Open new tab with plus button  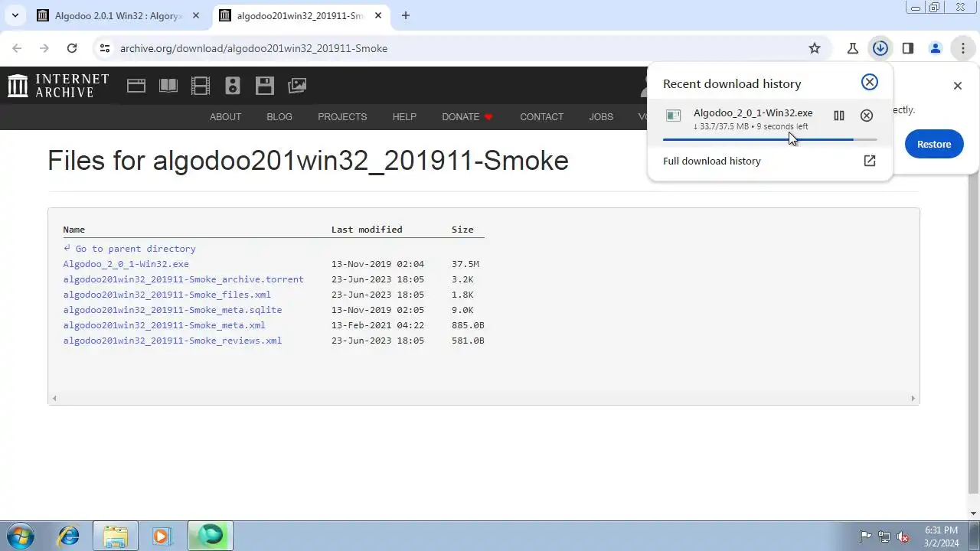point(406,15)
